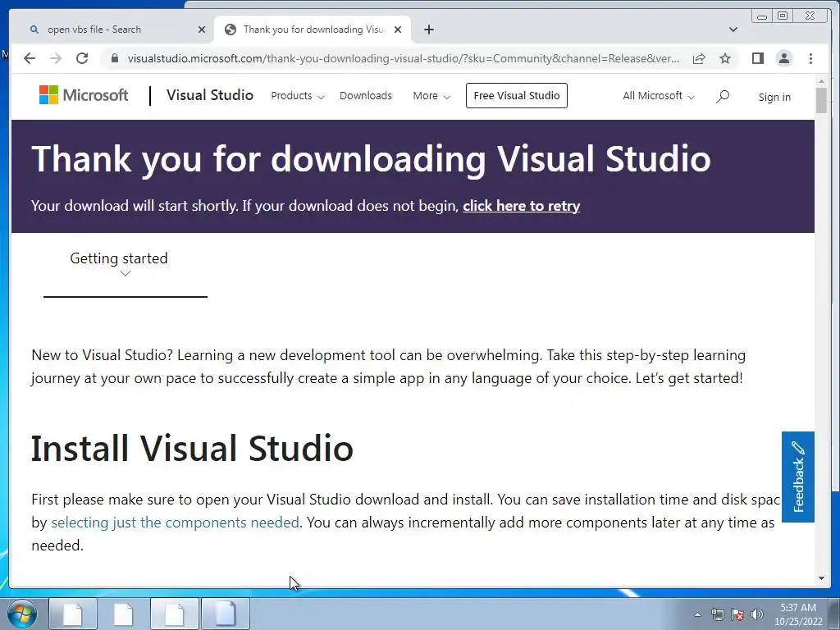Viewport: 840px width, 630px height.
Task: Reload the current page
Action: coord(82,58)
